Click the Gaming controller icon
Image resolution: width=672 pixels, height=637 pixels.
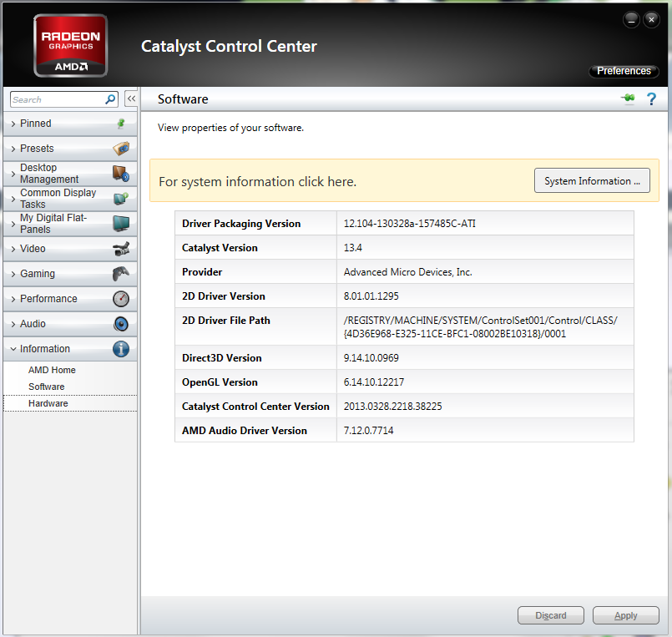pos(121,274)
